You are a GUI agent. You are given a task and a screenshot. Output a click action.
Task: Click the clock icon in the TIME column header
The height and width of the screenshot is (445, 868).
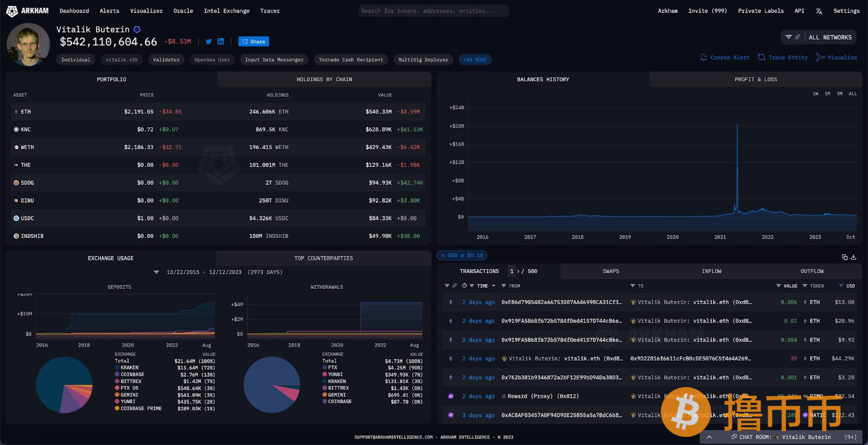[464, 286]
